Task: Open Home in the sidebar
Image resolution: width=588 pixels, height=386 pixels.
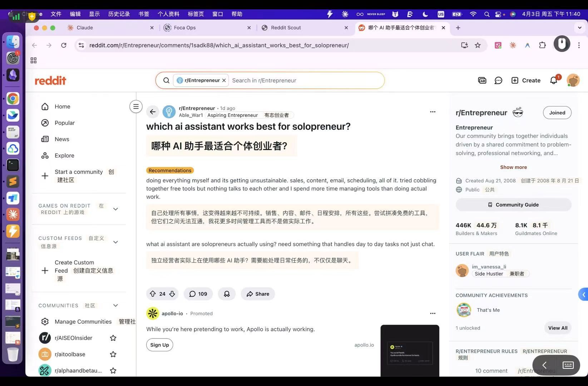Action: pos(62,107)
